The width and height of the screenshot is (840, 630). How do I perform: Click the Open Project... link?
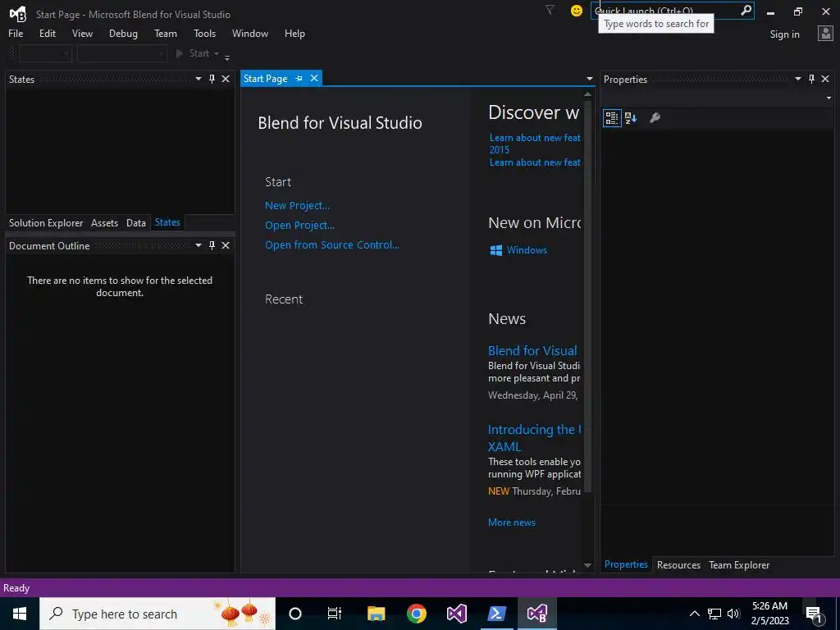click(x=299, y=225)
